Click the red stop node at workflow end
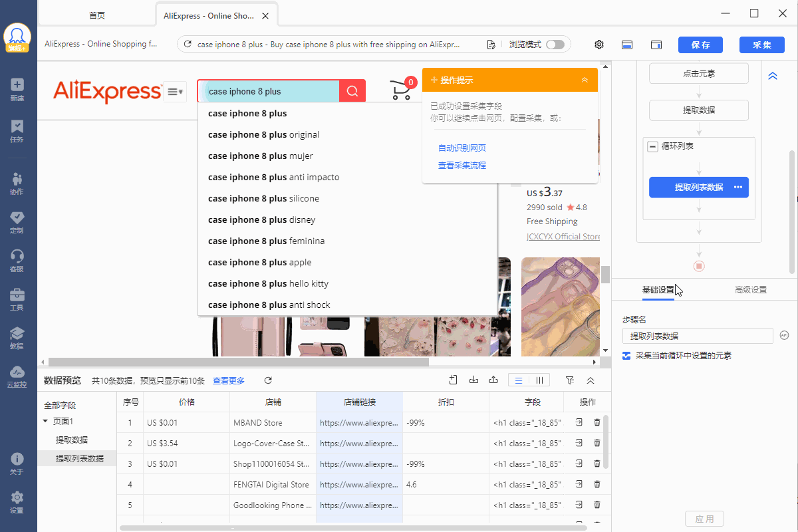The width and height of the screenshot is (798, 532). [699, 266]
